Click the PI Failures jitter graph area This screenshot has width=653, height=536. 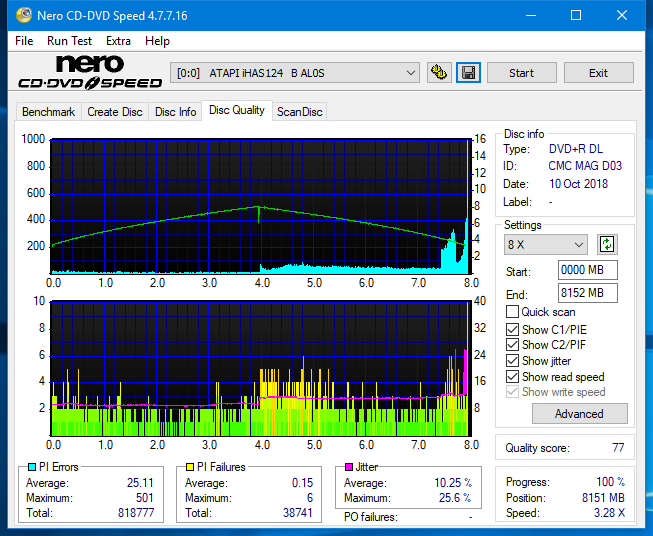click(x=261, y=369)
